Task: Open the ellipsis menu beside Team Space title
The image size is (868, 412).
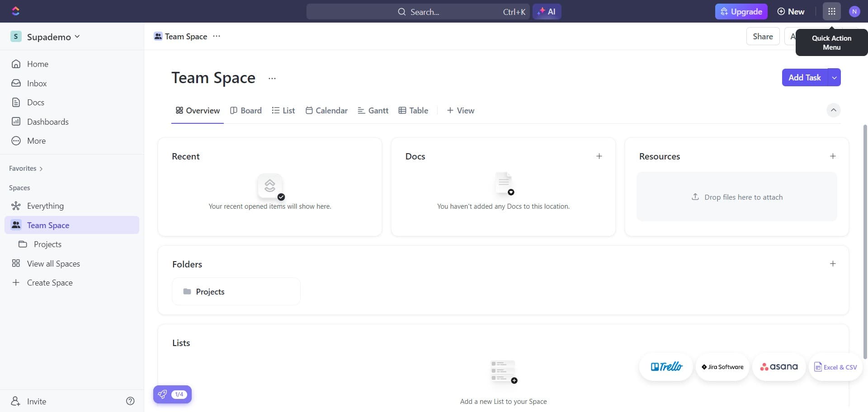Action: pyautogui.click(x=272, y=78)
